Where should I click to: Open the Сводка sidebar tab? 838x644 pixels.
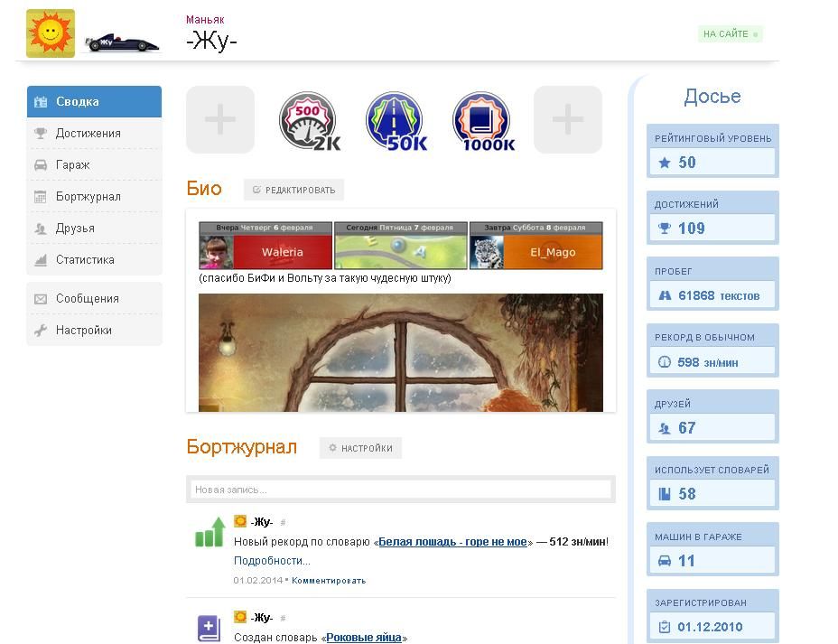click(x=94, y=102)
